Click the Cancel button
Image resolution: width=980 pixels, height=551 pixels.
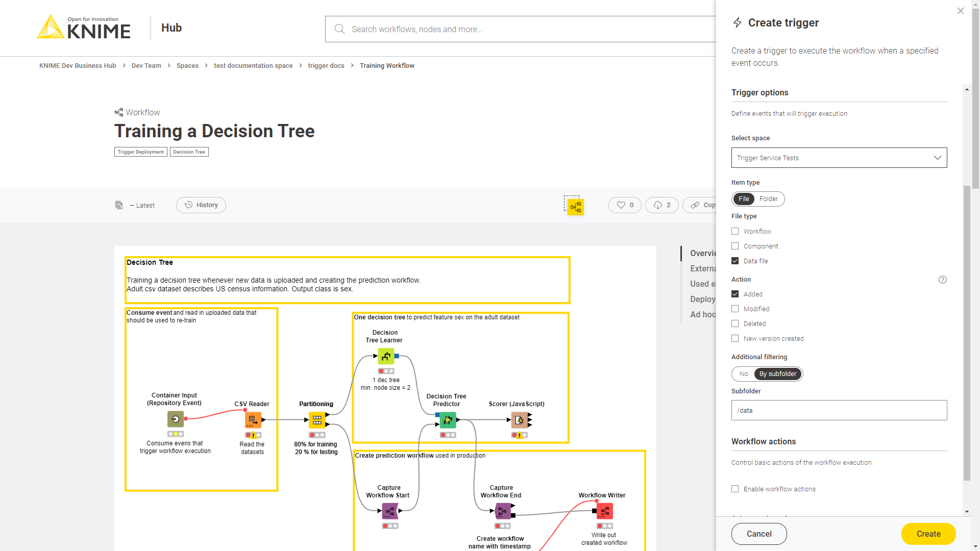[759, 534]
